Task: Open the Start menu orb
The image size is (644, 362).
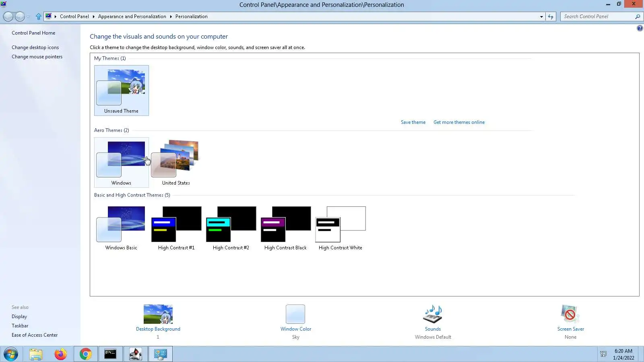Action: (11, 354)
